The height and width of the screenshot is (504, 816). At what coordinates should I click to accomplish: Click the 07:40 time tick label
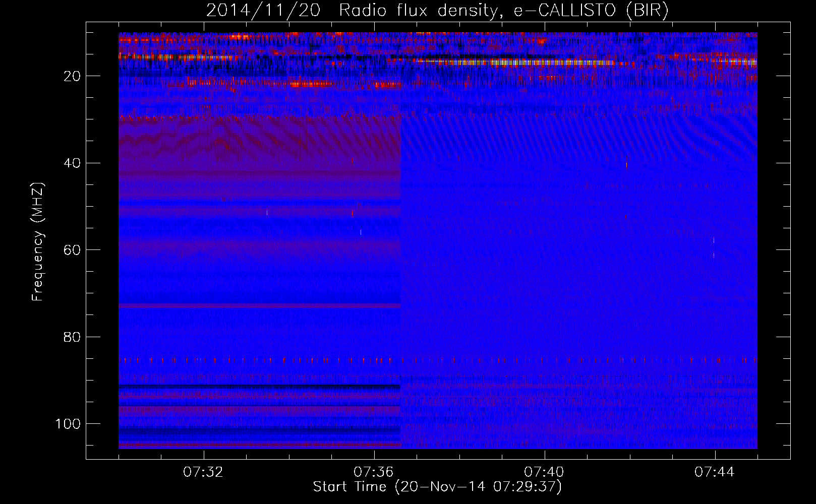tap(545, 472)
